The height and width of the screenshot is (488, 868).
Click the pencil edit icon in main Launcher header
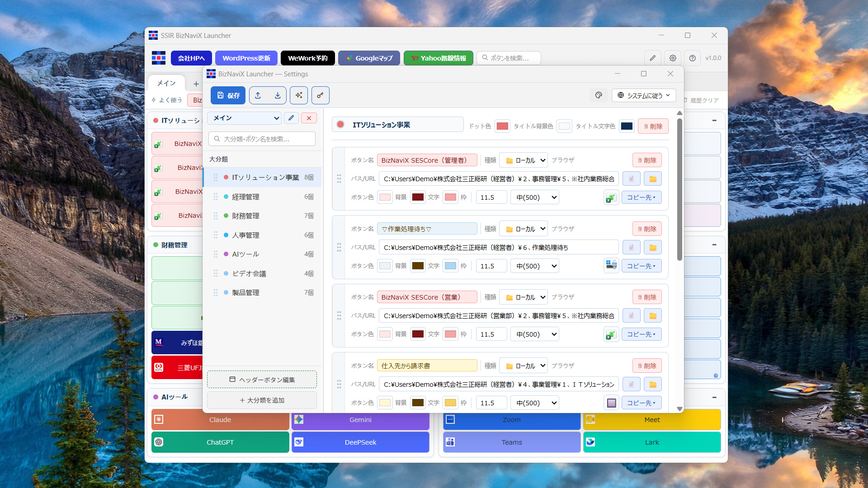coord(652,58)
